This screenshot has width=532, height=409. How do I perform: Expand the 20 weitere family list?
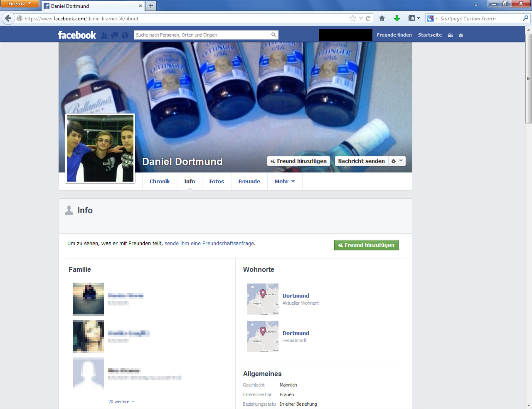(x=121, y=402)
